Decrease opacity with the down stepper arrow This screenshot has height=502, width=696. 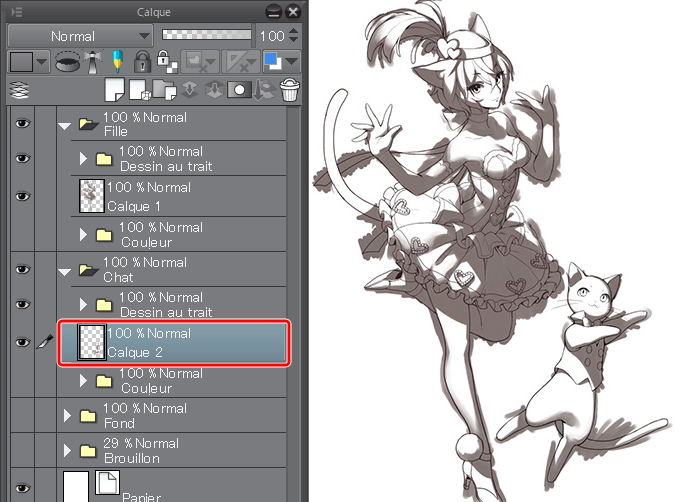293,40
